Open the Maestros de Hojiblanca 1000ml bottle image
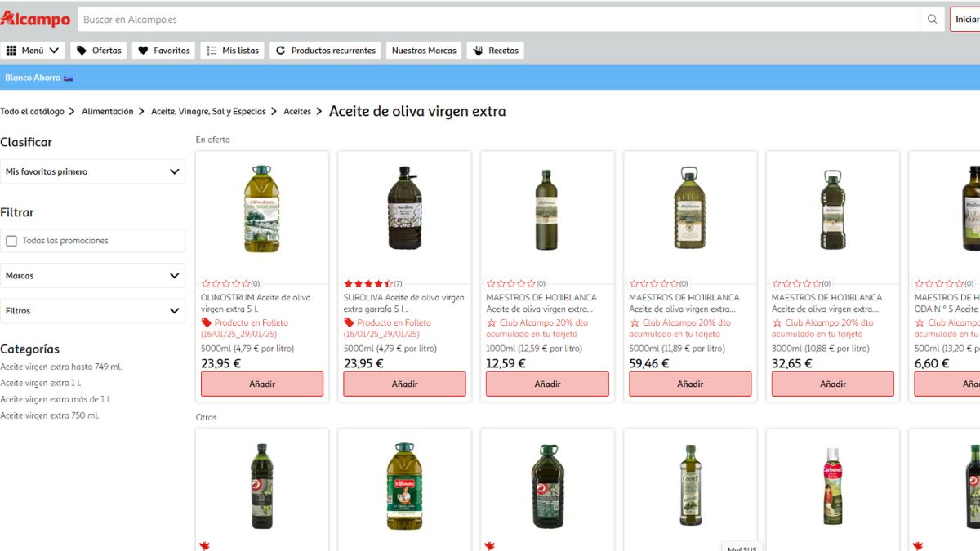Viewport: 980px width, 551px height. point(546,210)
